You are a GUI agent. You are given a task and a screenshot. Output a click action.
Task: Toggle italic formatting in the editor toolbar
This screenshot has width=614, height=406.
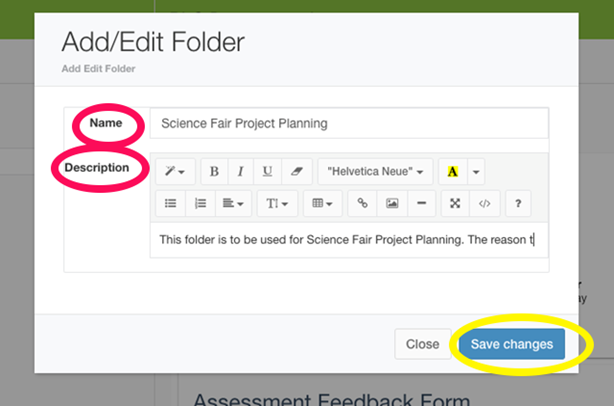(241, 171)
